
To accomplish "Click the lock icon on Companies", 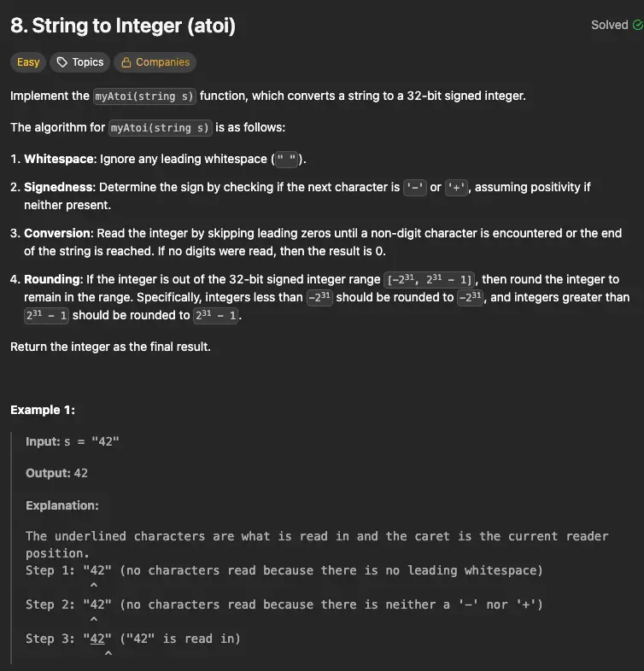I will click(126, 62).
